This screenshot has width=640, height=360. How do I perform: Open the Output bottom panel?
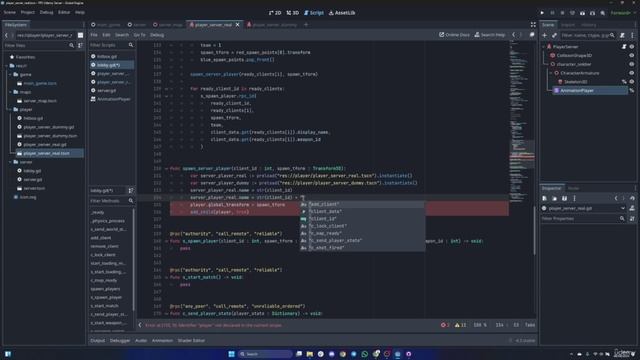98,340
